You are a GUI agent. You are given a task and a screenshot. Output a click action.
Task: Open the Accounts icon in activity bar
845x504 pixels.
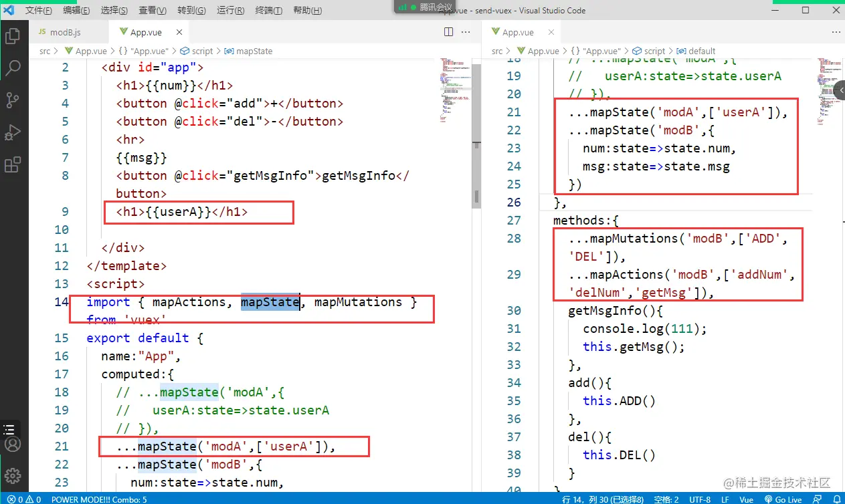(13, 445)
